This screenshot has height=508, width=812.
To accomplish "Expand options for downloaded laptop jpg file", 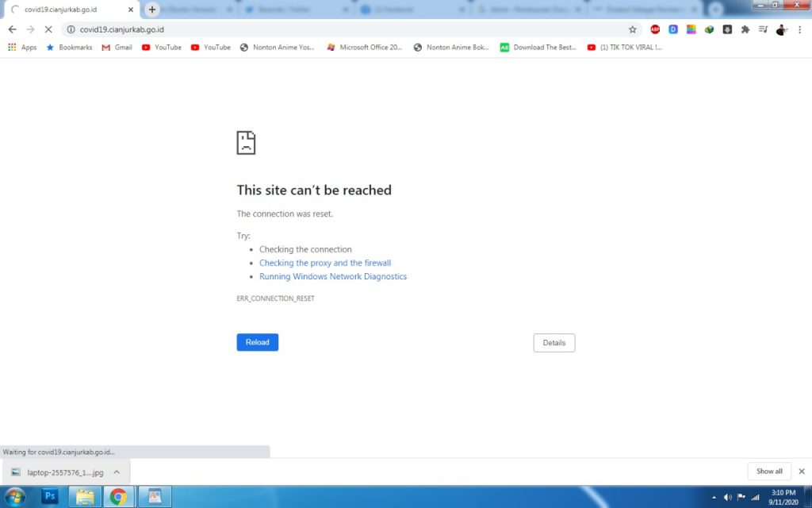I will click(117, 471).
